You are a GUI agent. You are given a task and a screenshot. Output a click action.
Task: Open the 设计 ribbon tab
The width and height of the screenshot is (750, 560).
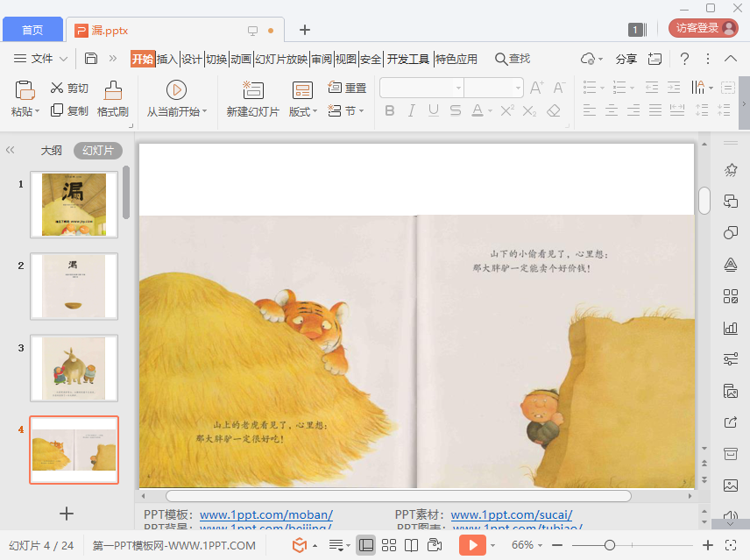click(192, 59)
